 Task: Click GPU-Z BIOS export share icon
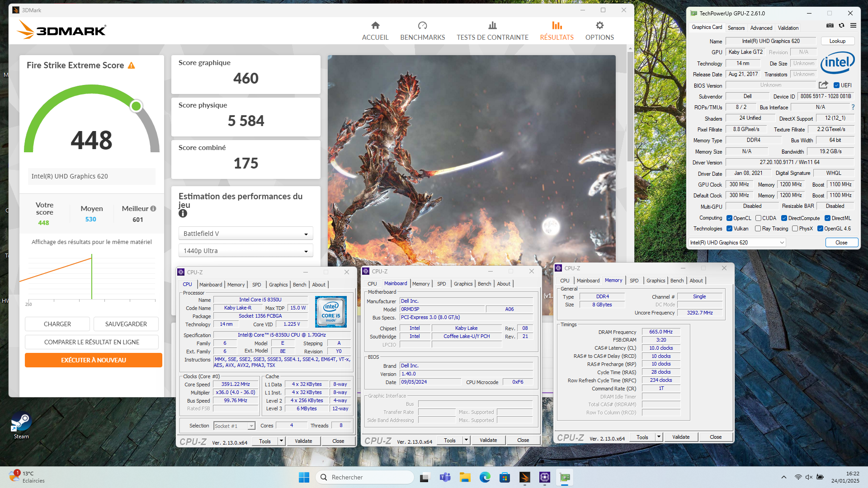823,85
